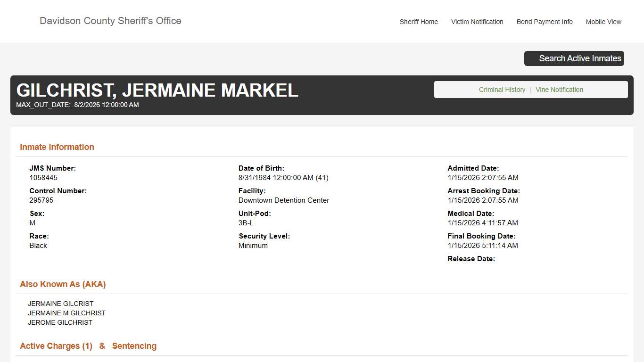Select the JMS Number 1058445

(43, 177)
